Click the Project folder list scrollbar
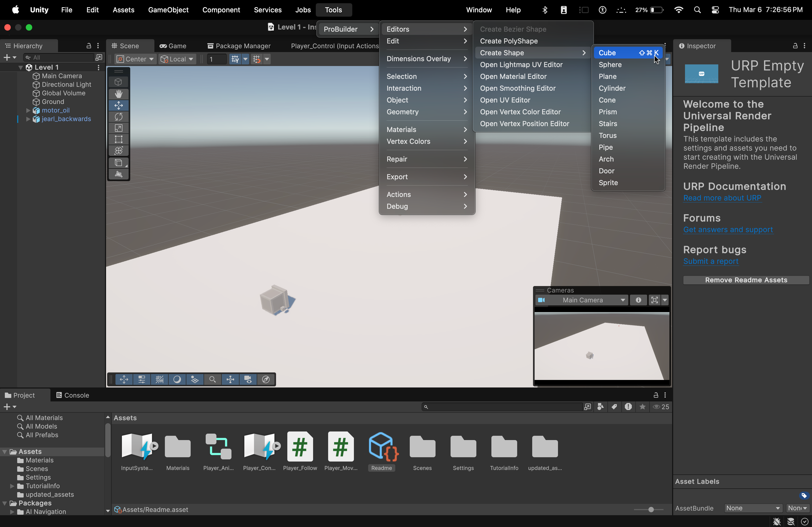The height and width of the screenshot is (527, 812). coord(108,440)
